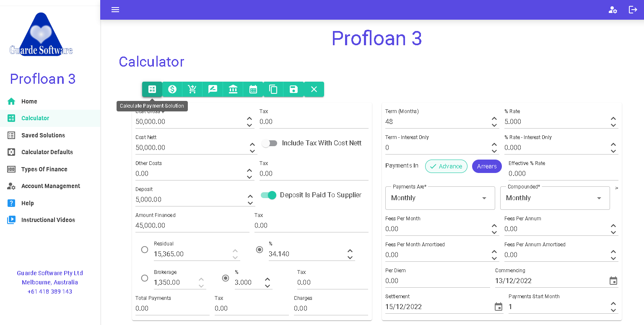
Task: Disable Deposit Is Paid To Supplier switch
Action: pyautogui.click(x=269, y=195)
